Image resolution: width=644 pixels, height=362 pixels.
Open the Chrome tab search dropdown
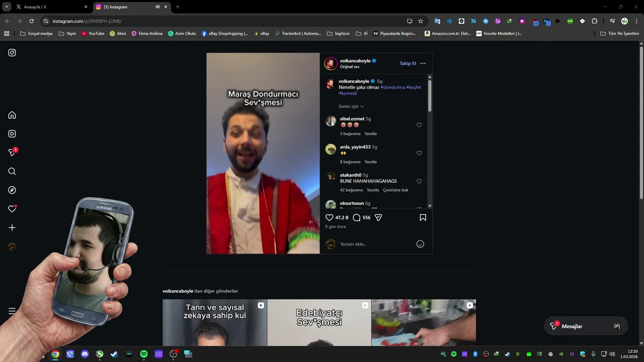(7, 7)
